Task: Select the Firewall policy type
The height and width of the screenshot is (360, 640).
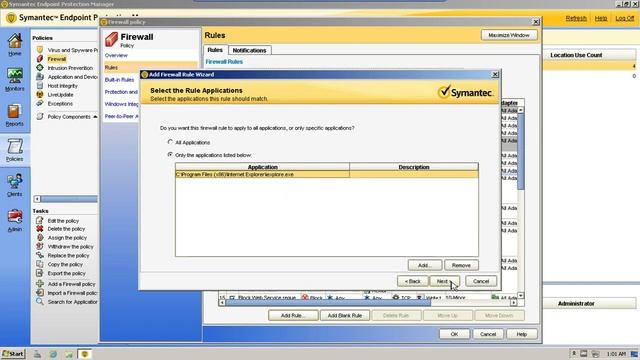Action: [x=57, y=59]
